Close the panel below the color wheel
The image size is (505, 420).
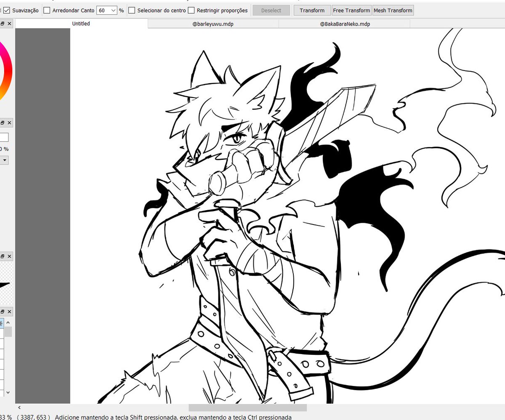[x=10, y=123]
